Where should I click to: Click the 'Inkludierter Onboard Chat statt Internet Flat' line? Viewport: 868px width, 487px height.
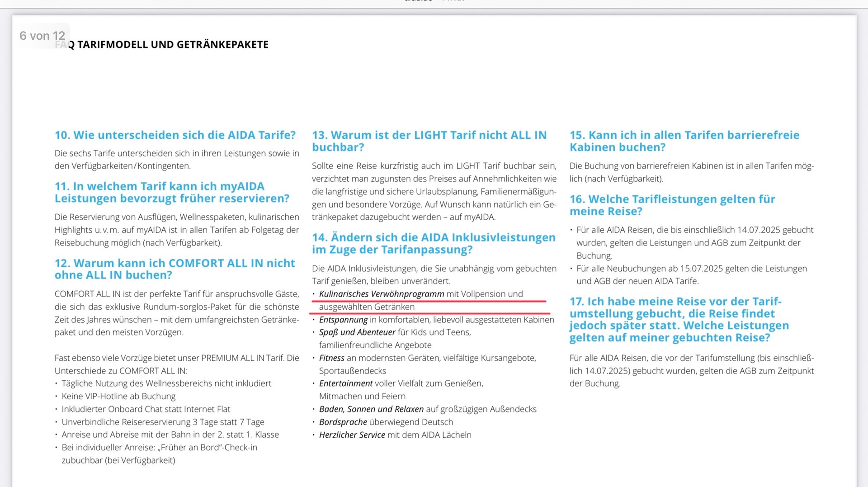coord(146,409)
